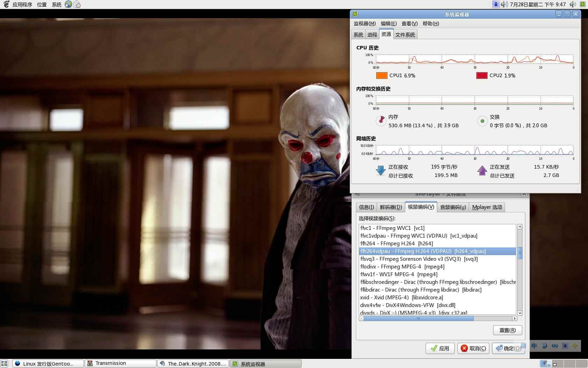Change the CPU1 orange color swatch
The image size is (588, 368).
click(x=381, y=75)
